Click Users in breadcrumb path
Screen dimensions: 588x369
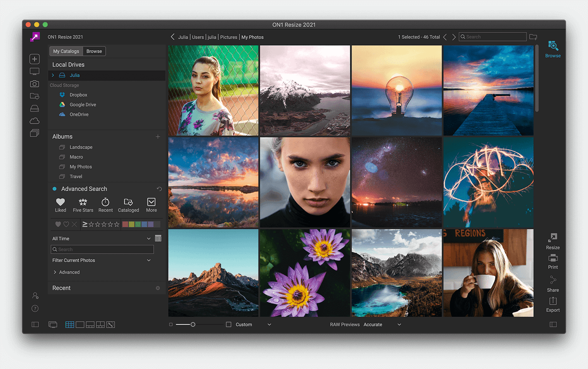click(198, 37)
